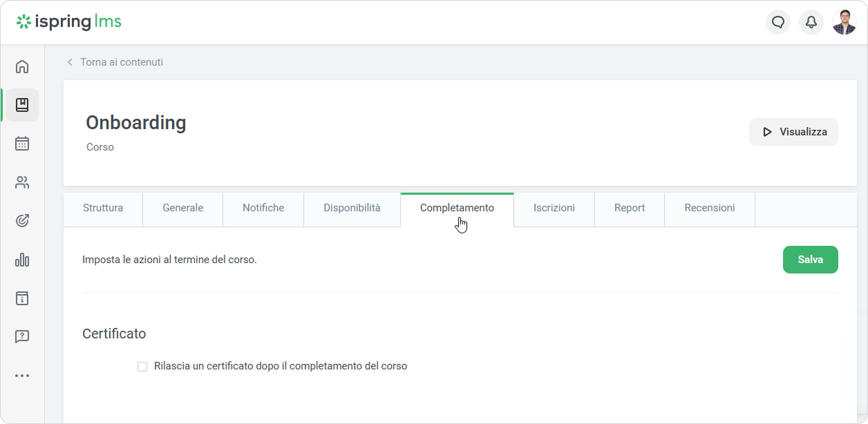Open the chat messages icon in header

(x=778, y=22)
